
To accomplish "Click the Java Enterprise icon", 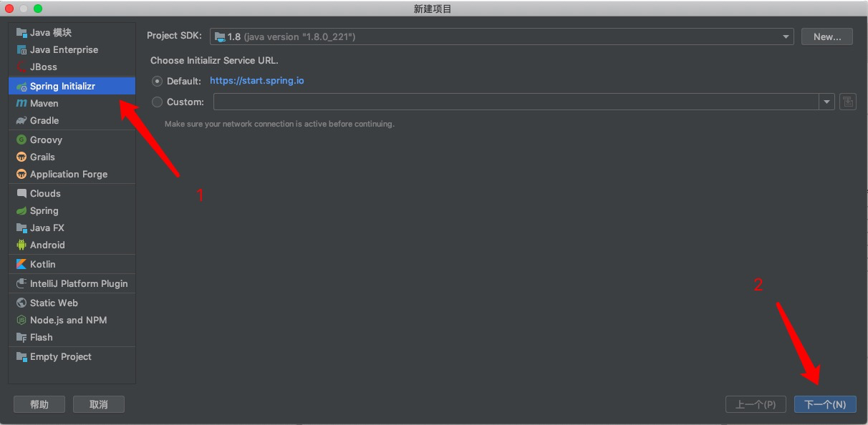I will (21, 49).
